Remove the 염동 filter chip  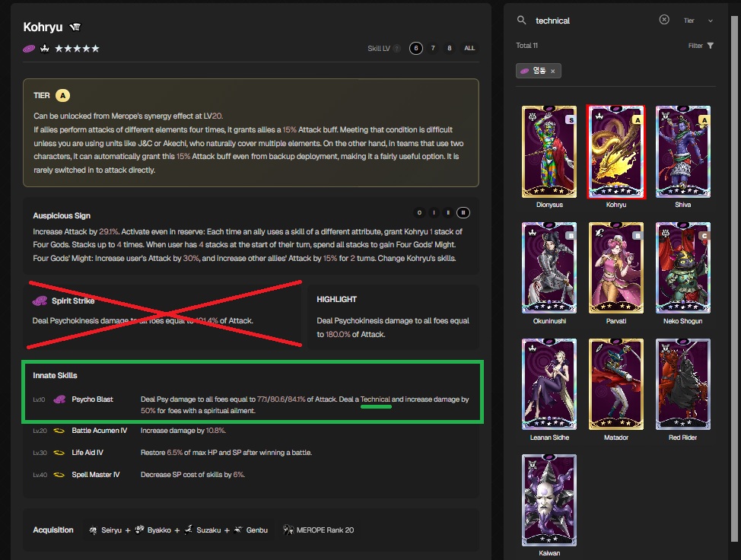tap(552, 71)
